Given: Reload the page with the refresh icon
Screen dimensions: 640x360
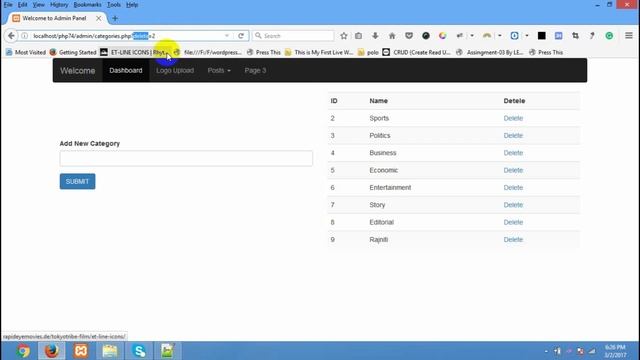Looking at the screenshot, I should (241, 36).
